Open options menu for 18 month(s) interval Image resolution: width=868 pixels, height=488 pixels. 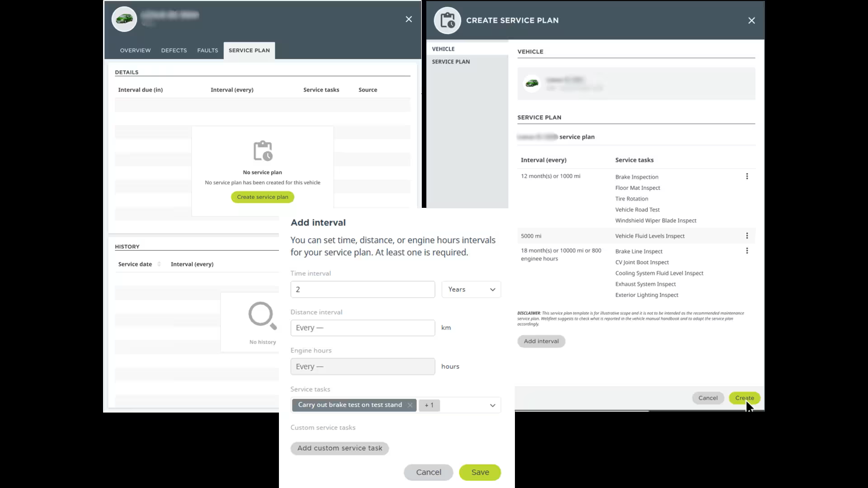tap(747, 251)
